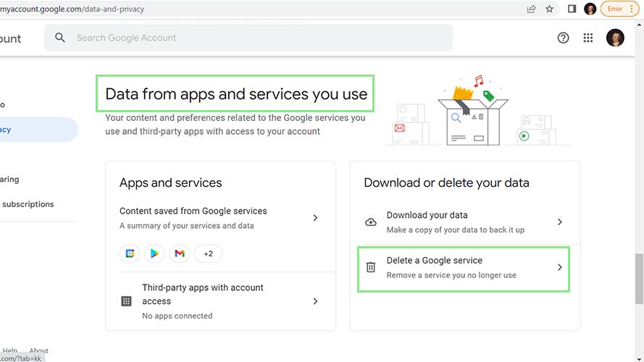Screen dimensions: 644x362
Task: Open Content saved from Google services
Action: click(x=220, y=217)
